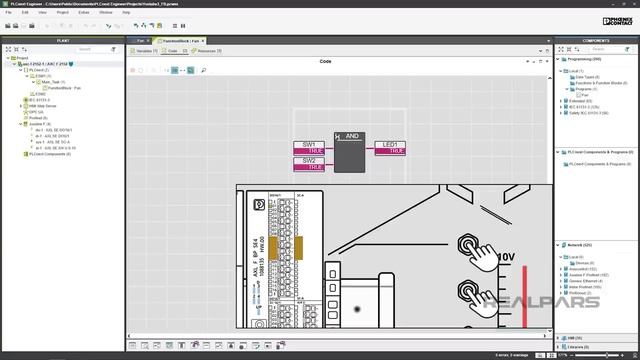Click the yellow project download toolbar icon

coord(160,26)
